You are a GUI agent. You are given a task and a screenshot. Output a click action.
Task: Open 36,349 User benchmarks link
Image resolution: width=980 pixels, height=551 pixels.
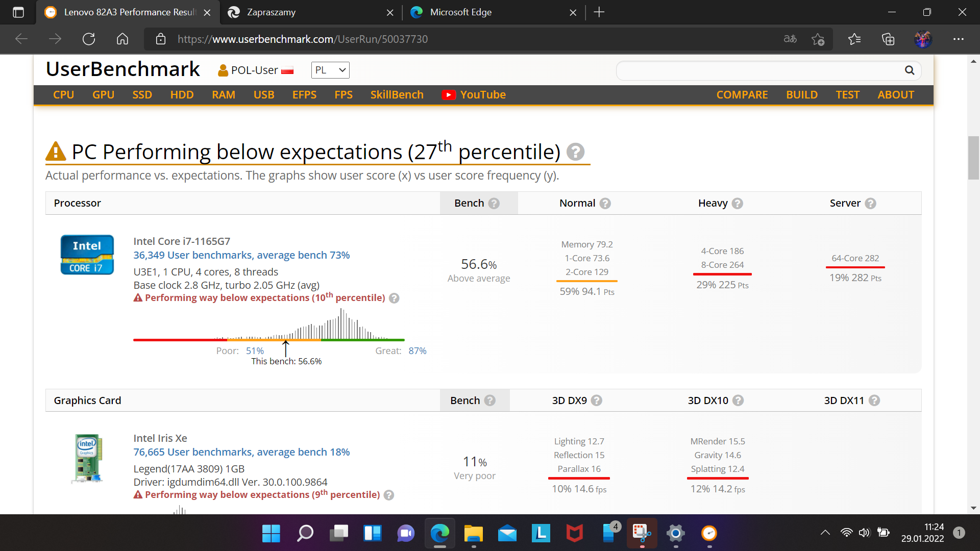click(242, 255)
